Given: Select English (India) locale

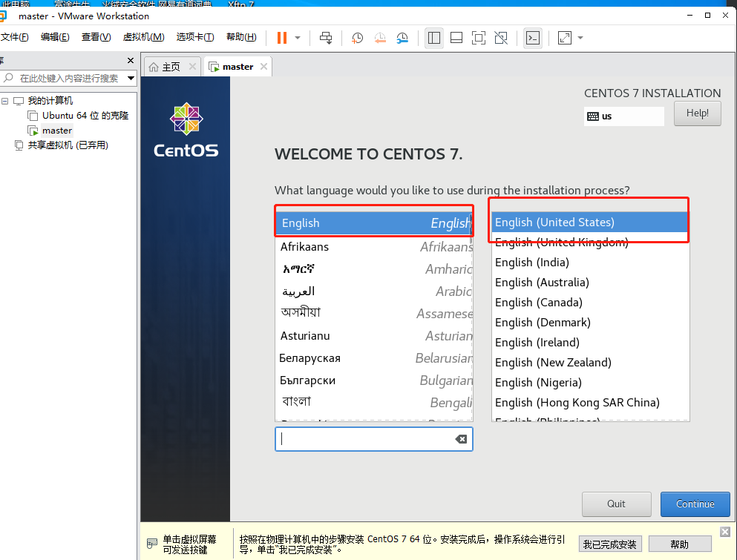Looking at the screenshot, I should (x=590, y=262).
